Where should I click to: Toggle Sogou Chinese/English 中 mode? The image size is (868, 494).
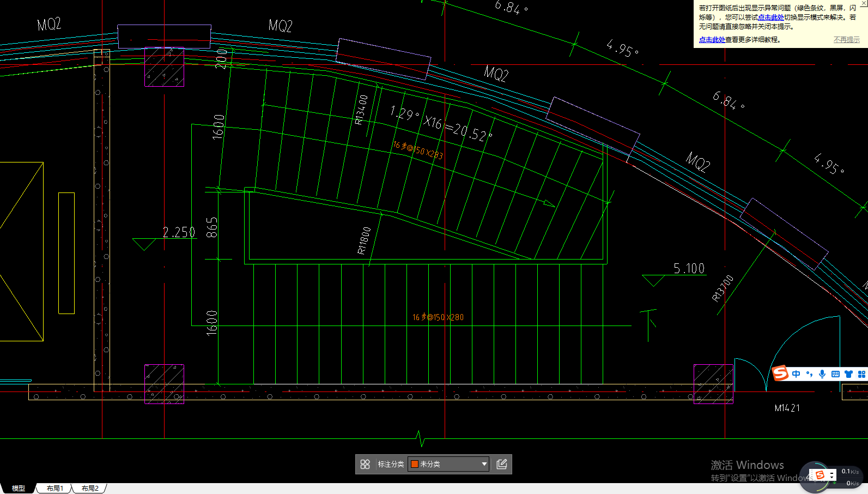(x=796, y=374)
